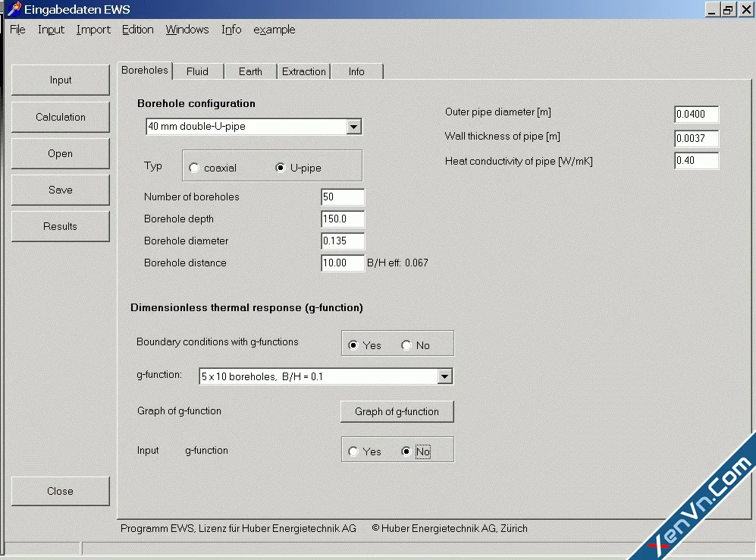Click the Save button
The image size is (756, 560).
point(60,190)
